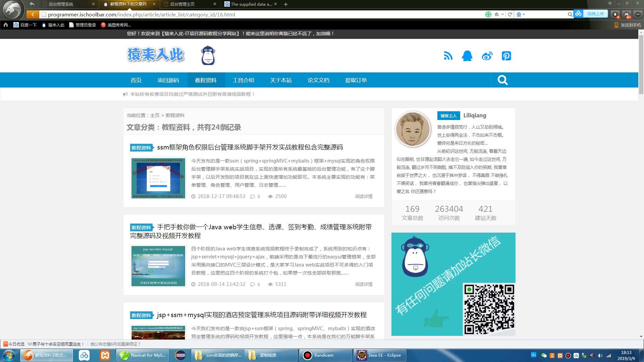
Task: Open the RSS feed icon
Action: 448,56
